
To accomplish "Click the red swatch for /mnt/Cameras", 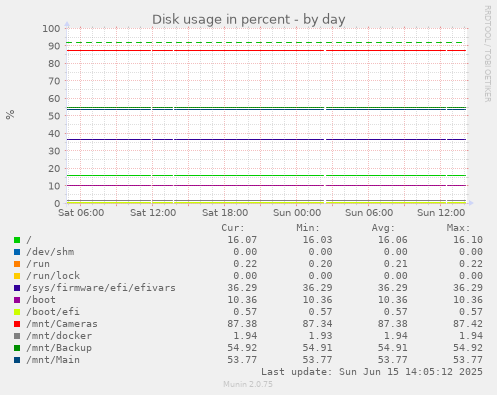I will pos(17,324).
